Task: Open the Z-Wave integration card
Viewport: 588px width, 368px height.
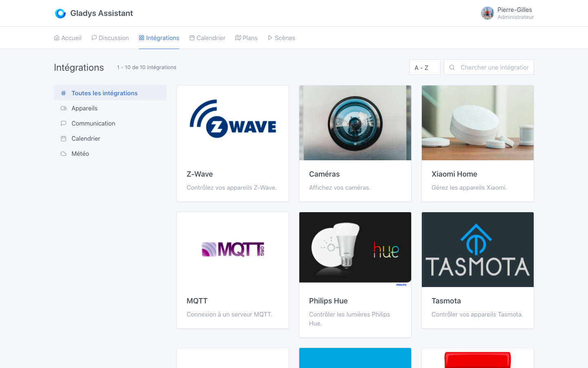Action: (x=233, y=143)
